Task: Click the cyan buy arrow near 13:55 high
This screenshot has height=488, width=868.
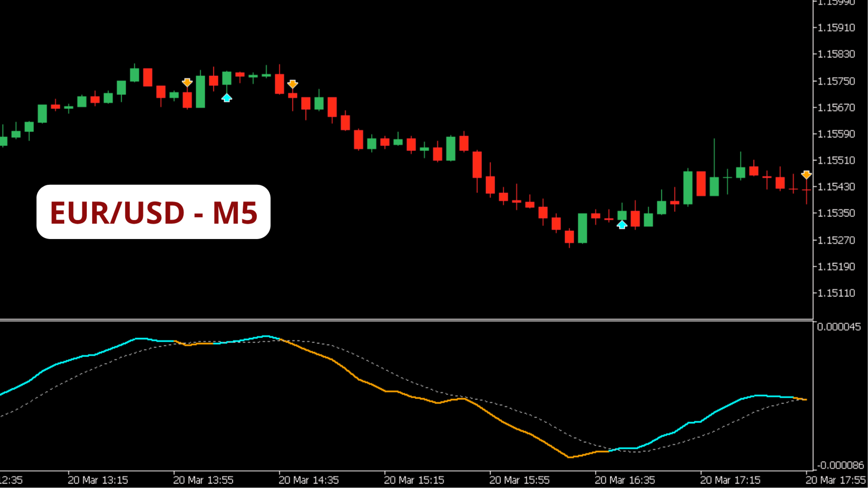Action: click(x=226, y=98)
